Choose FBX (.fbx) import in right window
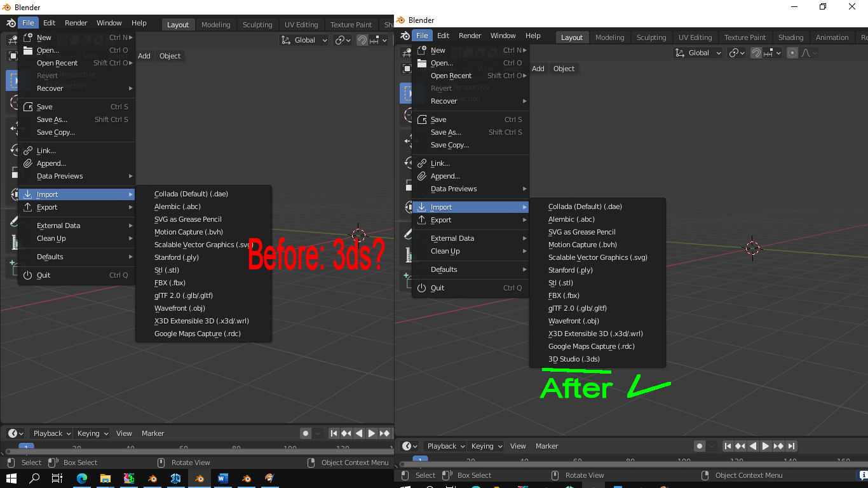Screen dimensions: 868x488 pyautogui.click(x=597, y=295)
